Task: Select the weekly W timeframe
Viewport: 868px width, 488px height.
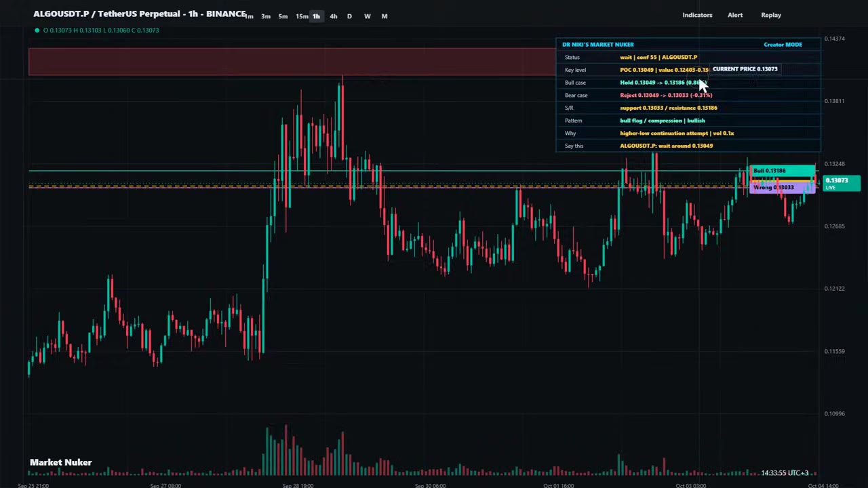Action: click(x=367, y=16)
